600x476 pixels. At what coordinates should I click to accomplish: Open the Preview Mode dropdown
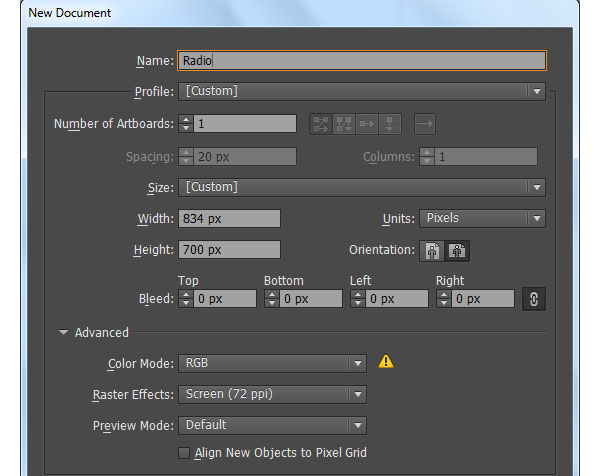[272, 425]
